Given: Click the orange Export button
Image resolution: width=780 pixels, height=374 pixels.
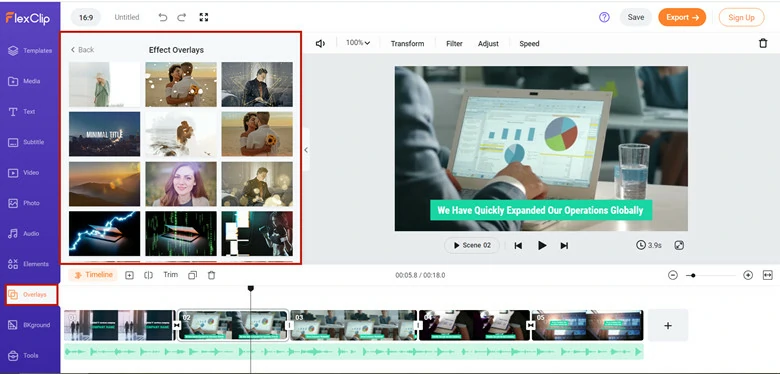Looking at the screenshot, I should [682, 17].
